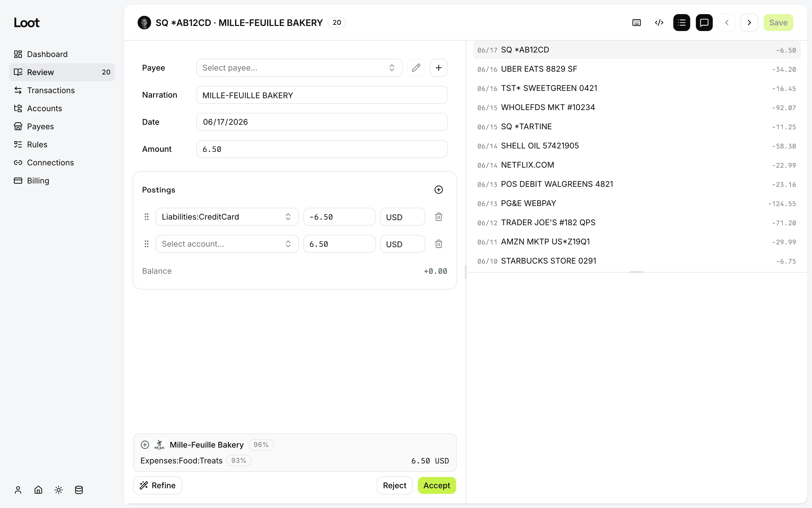
Task: Select the AMZN MKTP US*Z19Q1 row
Action: (637, 242)
